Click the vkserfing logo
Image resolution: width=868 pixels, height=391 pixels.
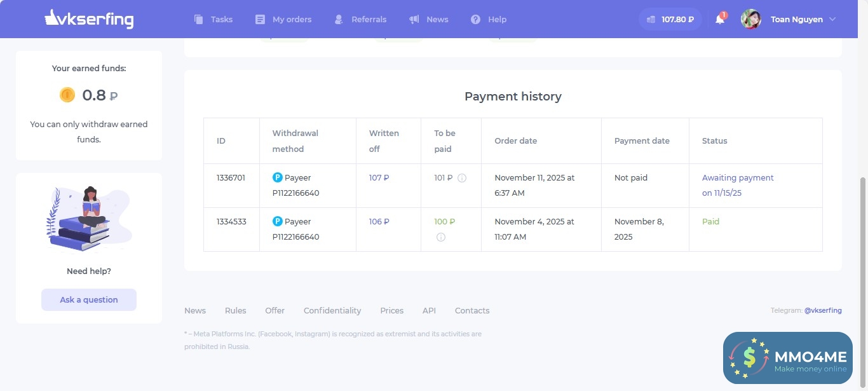pos(89,19)
